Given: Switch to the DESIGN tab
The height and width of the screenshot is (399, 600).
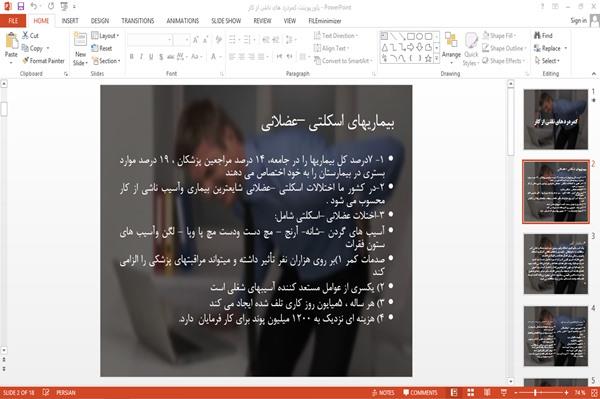Looking at the screenshot, I should point(100,21).
